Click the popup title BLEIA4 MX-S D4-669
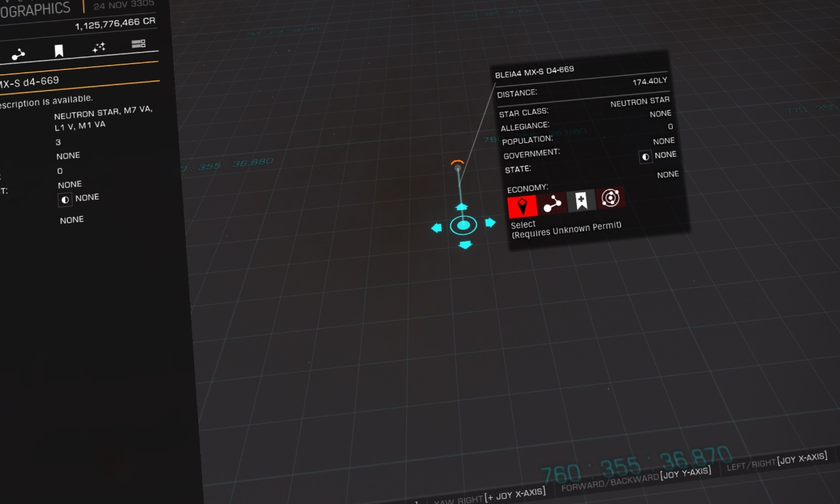The height and width of the screenshot is (504, 840). coord(535,71)
